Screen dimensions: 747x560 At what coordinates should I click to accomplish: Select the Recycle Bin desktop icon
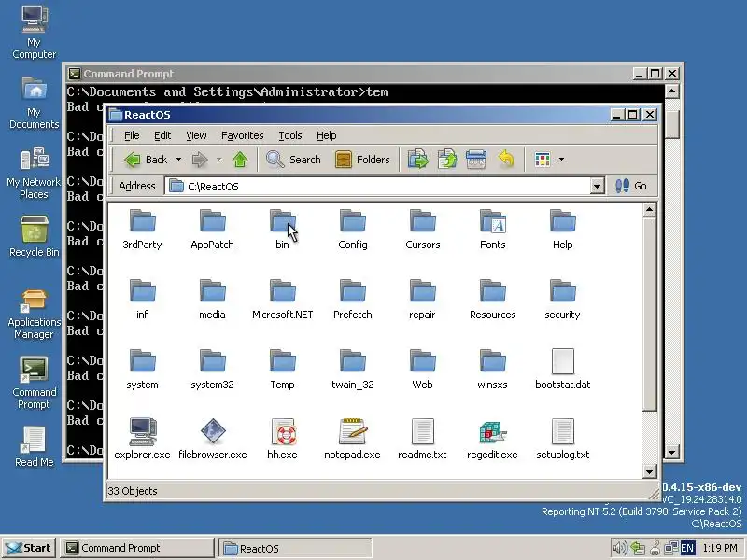pos(34,236)
